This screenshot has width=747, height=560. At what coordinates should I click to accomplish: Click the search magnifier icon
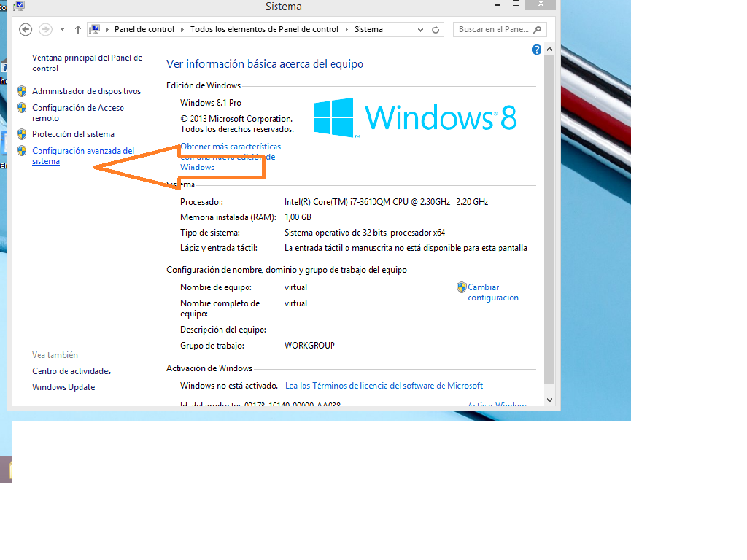tap(538, 29)
